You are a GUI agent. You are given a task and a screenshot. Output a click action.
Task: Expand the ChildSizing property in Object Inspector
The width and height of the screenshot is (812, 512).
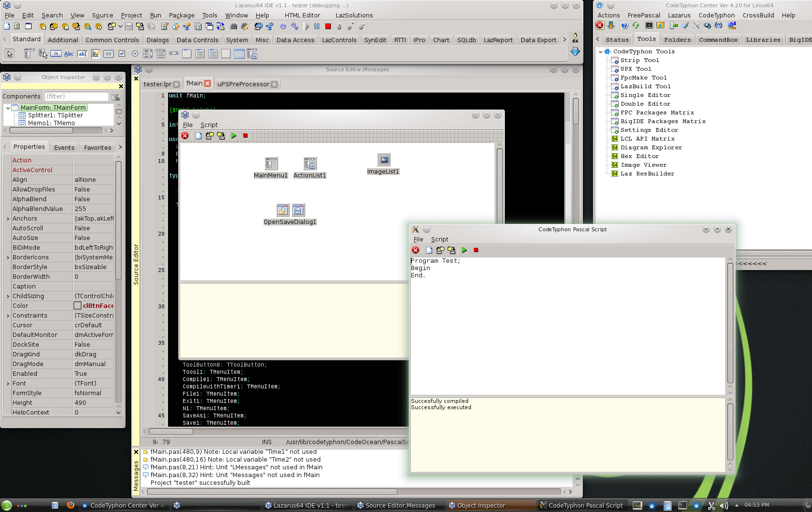[x=8, y=296]
